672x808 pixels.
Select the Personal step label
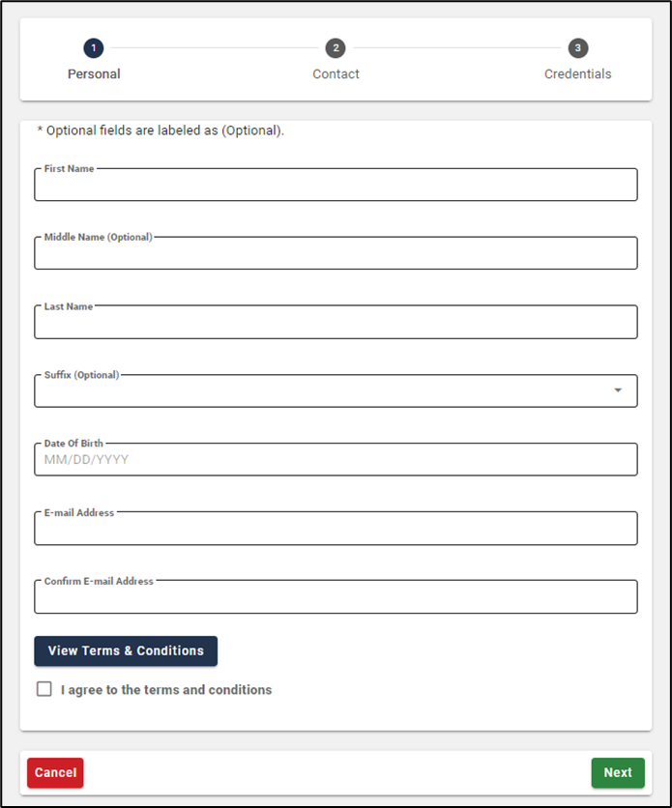[x=94, y=74]
